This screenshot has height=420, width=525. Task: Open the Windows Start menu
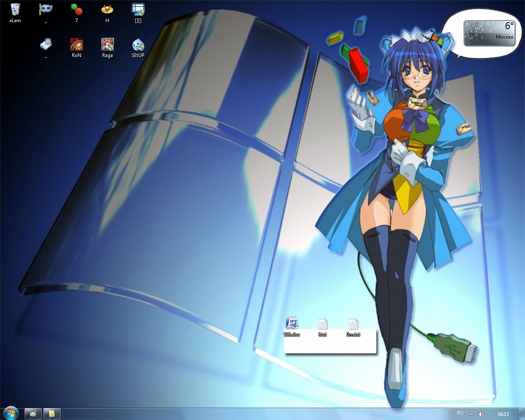click(11, 413)
